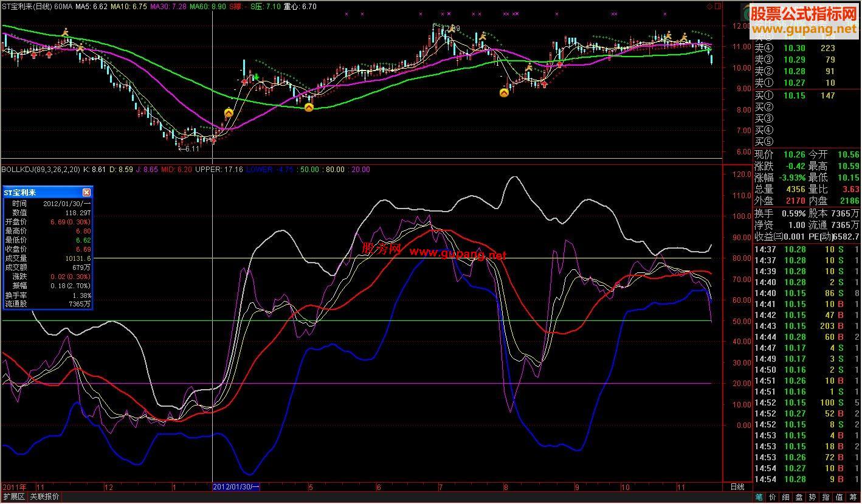Click the 14:40 trade row with 86 S

807,293
